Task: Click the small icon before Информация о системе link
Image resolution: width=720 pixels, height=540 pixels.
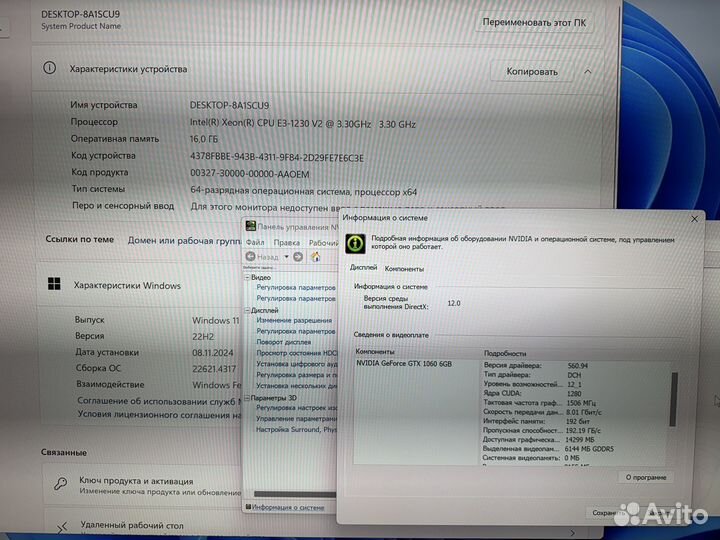Action: coord(248,506)
